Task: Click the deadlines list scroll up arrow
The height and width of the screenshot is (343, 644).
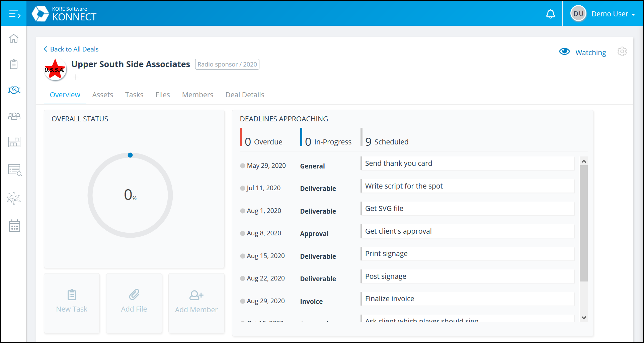Action: (x=584, y=161)
